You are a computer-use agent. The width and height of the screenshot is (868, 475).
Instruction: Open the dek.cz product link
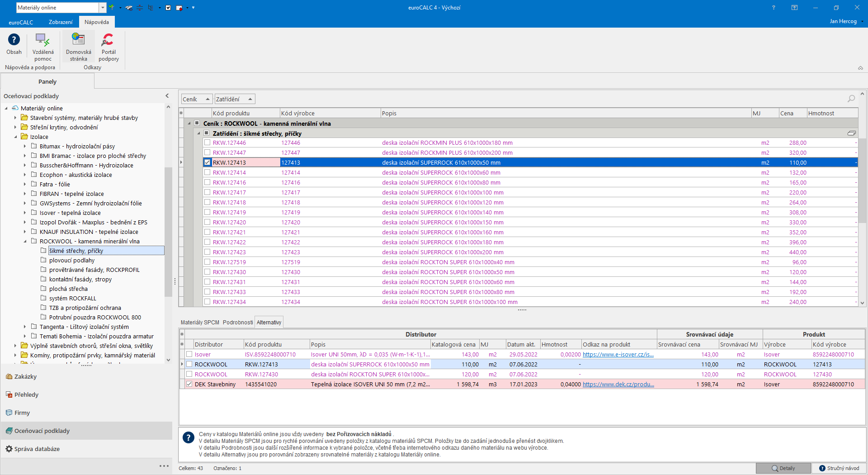pyautogui.click(x=618, y=384)
